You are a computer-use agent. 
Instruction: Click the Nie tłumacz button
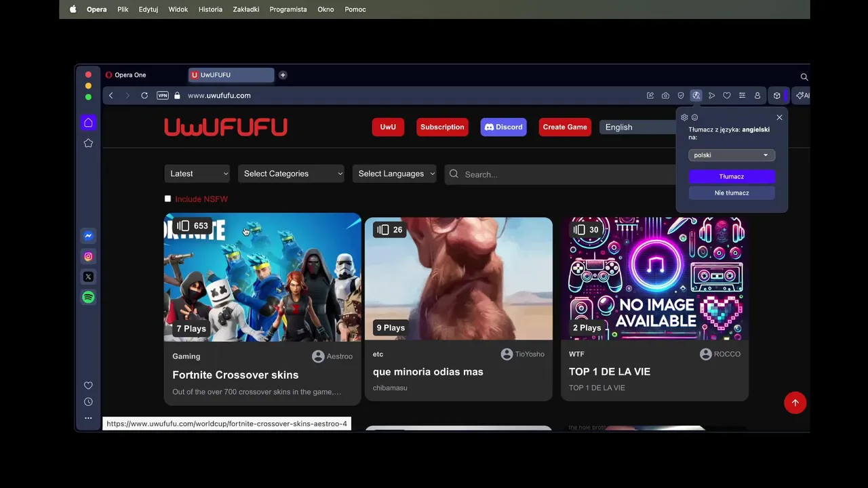tap(732, 192)
